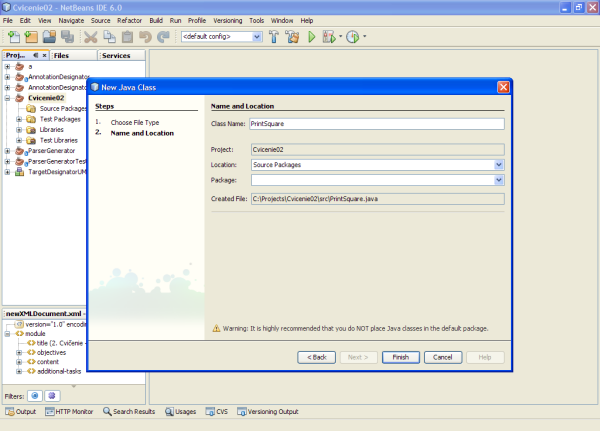The height and width of the screenshot is (431, 600).
Task: Close the New Java Class dialog
Action: 503,87
